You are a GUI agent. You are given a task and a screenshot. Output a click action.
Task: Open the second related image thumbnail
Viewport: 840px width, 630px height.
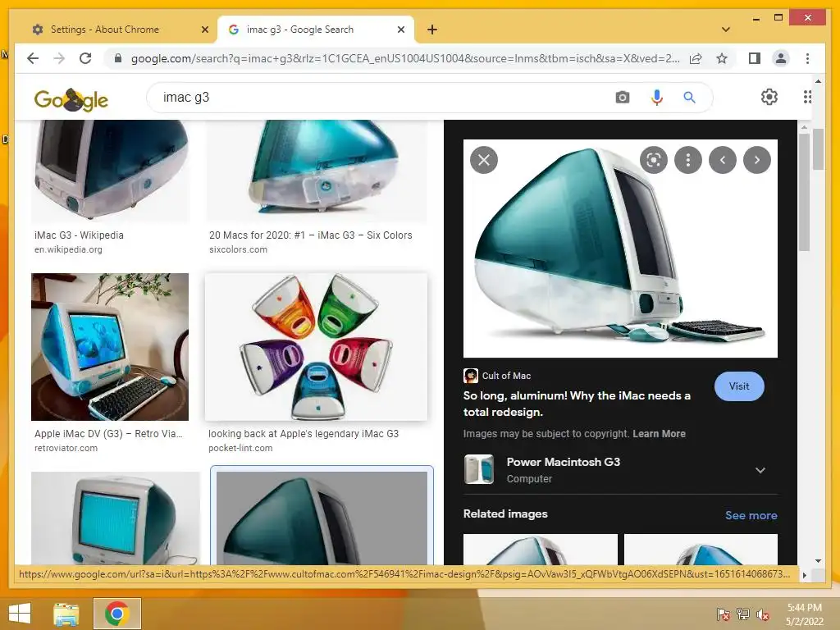click(701, 549)
